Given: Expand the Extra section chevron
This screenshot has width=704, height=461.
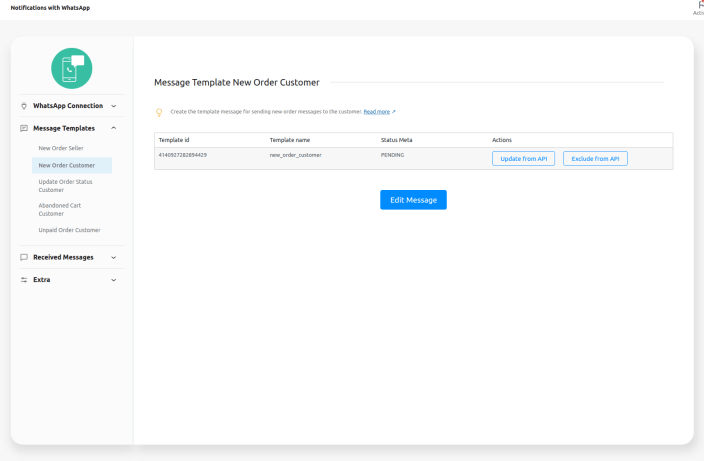Looking at the screenshot, I should 113,280.
